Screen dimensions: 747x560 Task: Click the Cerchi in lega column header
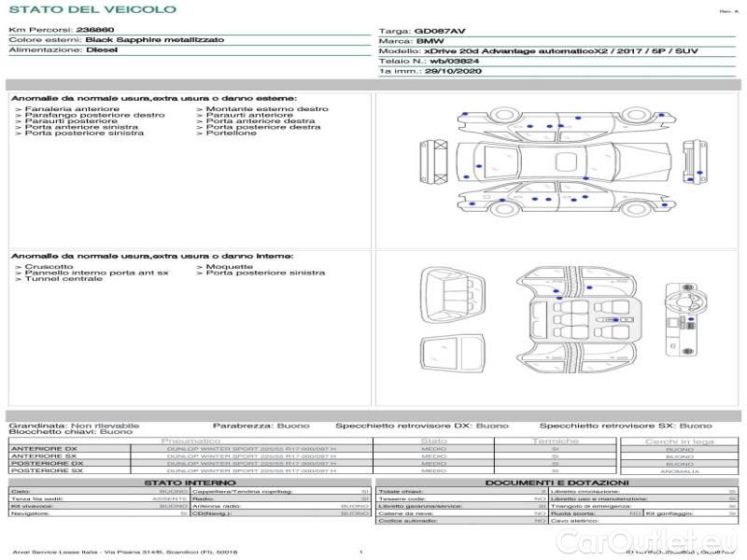click(679, 441)
